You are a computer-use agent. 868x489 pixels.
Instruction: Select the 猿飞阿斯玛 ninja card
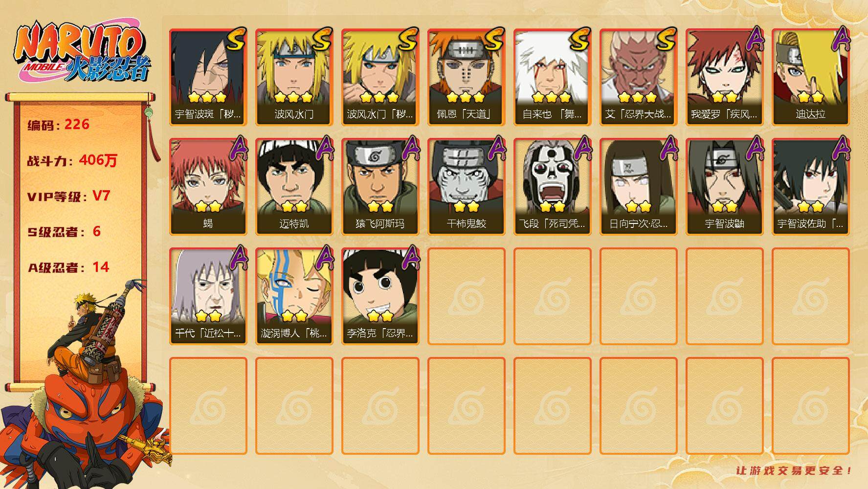click(x=380, y=187)
